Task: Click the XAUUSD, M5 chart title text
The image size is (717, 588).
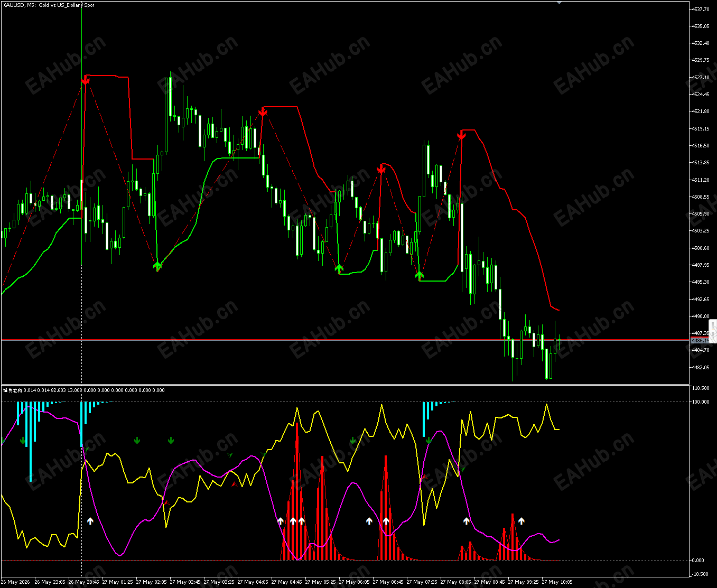Action: tap(49, 5)
